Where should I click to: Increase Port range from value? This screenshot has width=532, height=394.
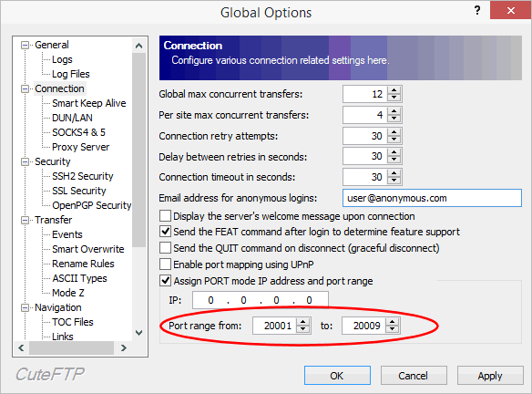tap(302, 322)
